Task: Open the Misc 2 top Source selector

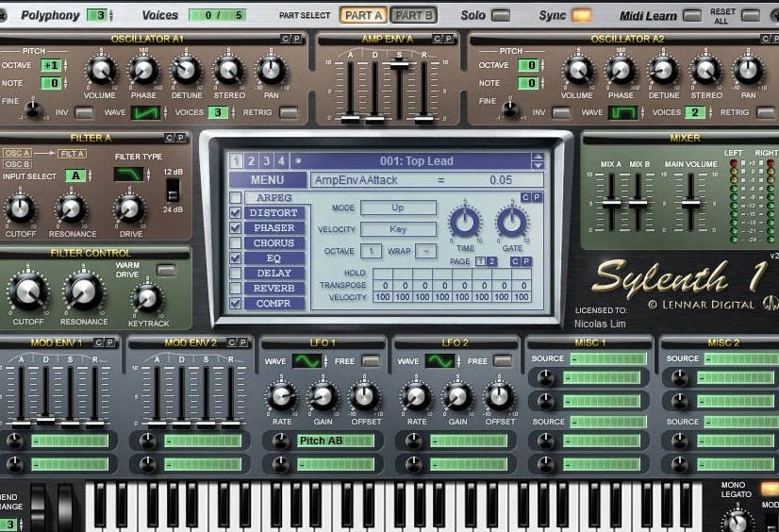Action: tap(741, 358)
